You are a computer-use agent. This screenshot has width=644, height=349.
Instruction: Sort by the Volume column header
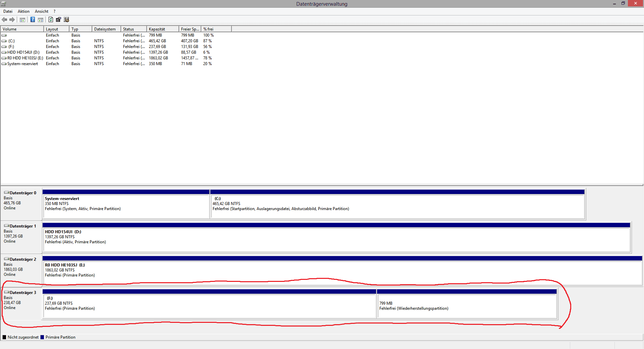tap(22, 29)
